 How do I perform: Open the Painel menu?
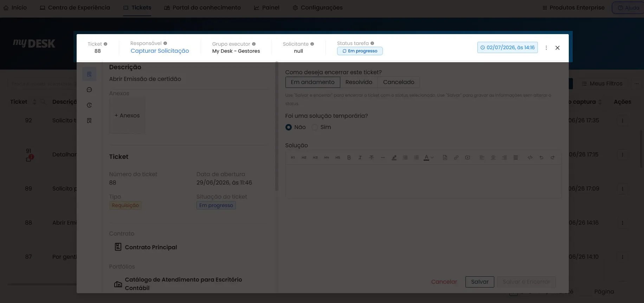[x=267, y=8]
